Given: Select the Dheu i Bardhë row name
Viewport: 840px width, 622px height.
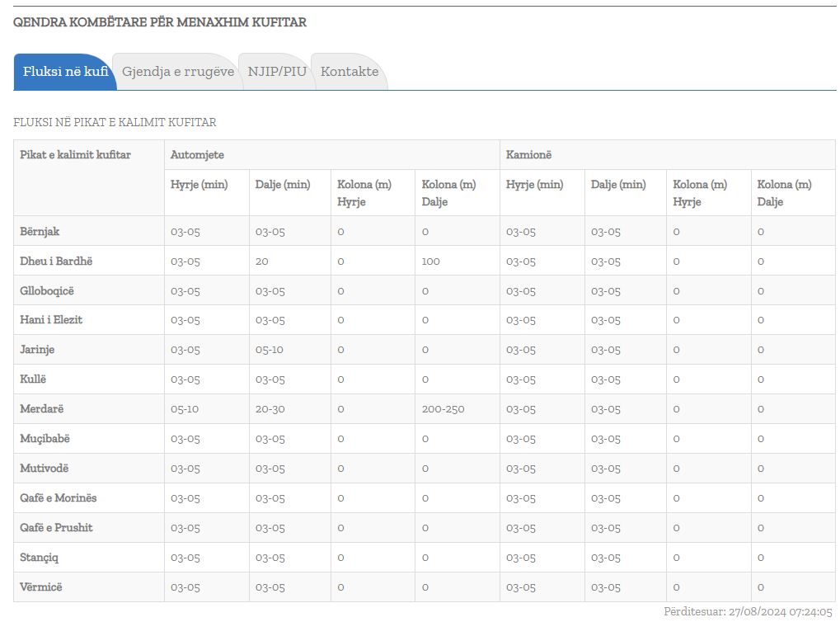Looking at the screenshot, I should click(x=56, y=262).
